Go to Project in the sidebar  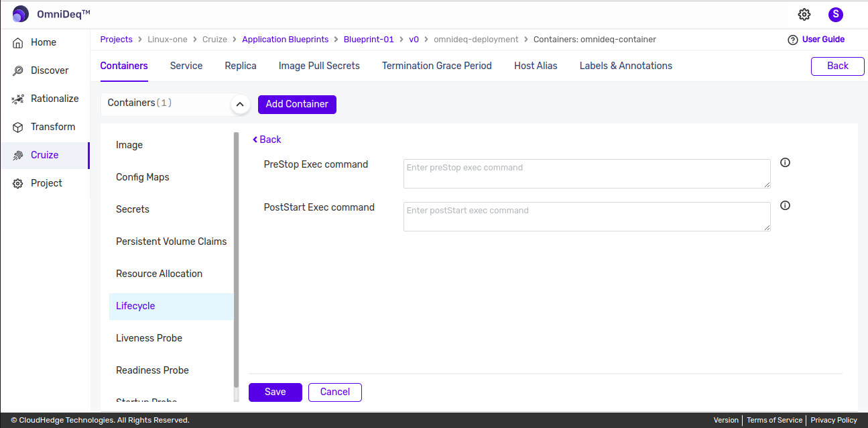click(45, 183)
